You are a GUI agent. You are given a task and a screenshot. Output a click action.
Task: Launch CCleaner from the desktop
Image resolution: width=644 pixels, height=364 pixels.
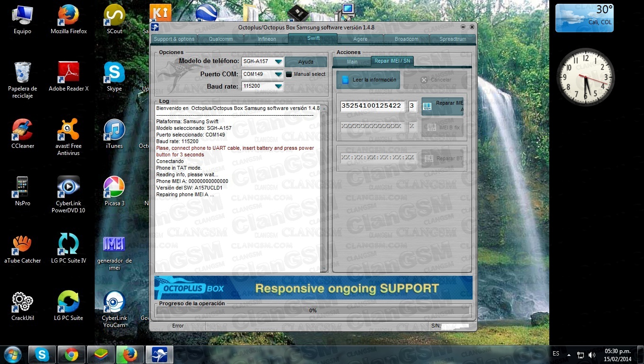pos(22,134)
